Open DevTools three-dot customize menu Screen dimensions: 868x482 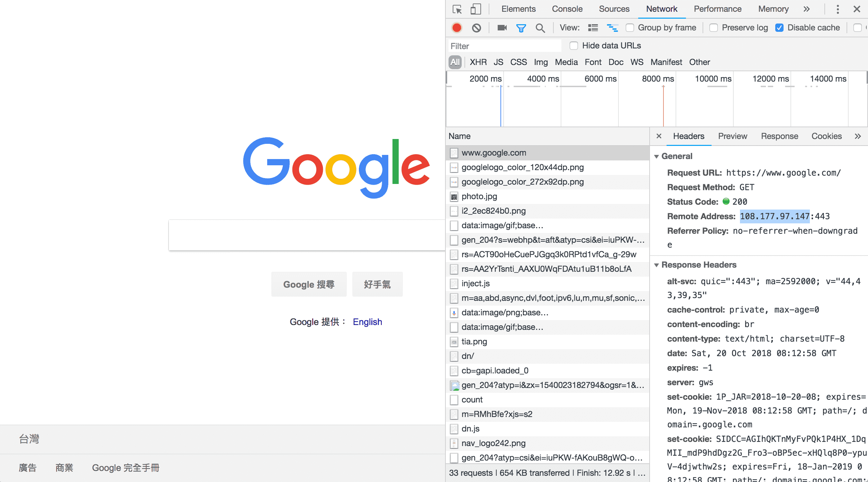[838, 9]
